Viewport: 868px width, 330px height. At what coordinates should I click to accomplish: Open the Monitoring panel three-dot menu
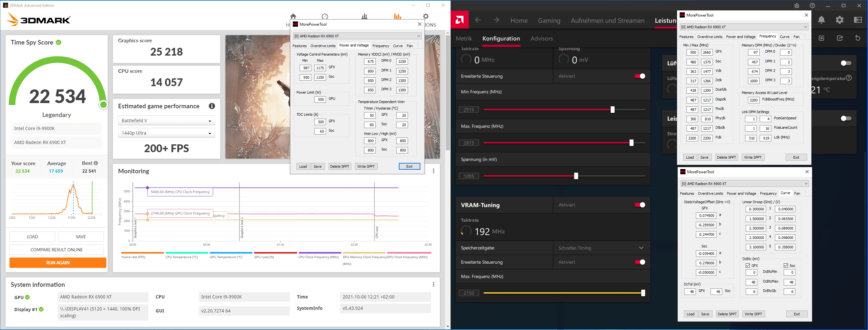pyautogui.click(x=433, y=171)
